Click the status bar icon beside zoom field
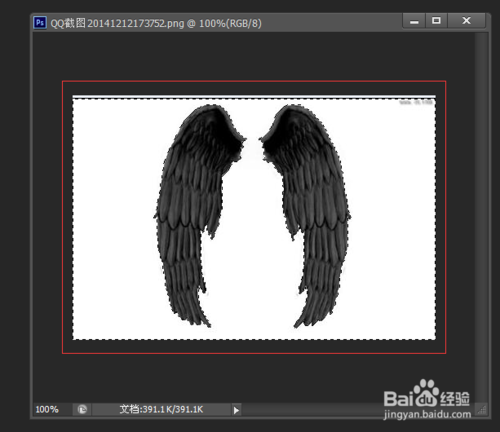 click(82, 409)
